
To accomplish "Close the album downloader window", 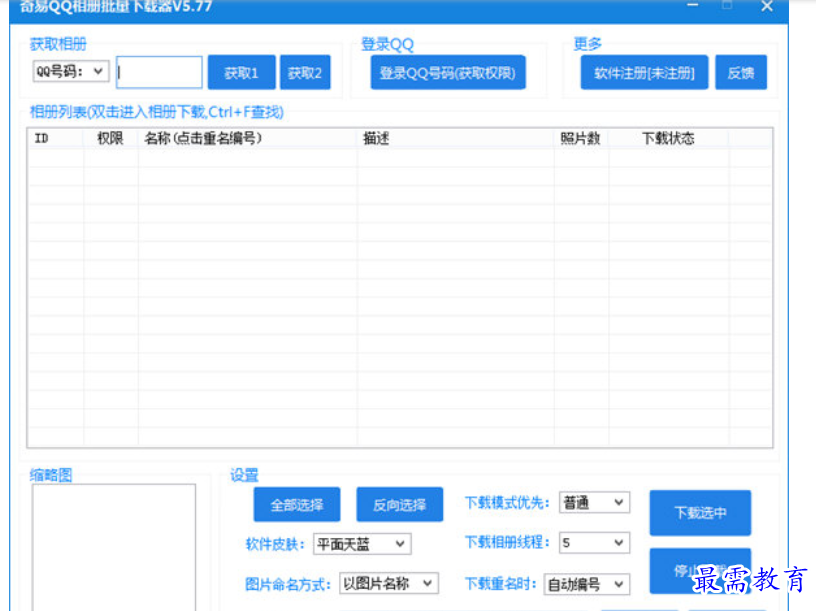I will coord(767,6).
